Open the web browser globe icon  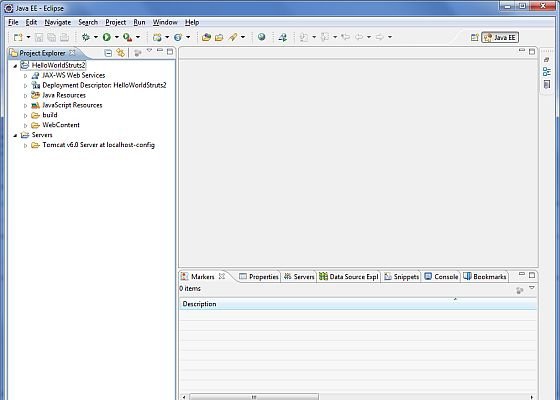pos(261,37)
